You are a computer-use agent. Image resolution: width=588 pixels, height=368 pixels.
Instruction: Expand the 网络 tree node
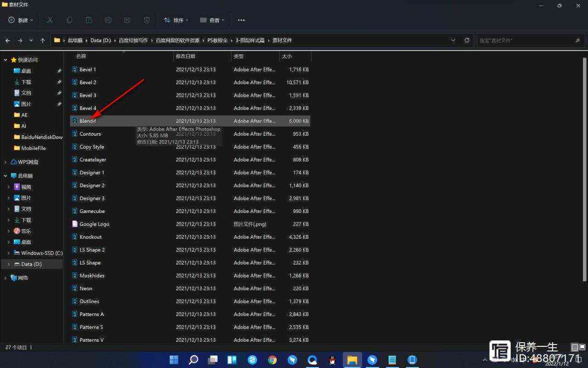pos(6,278)
